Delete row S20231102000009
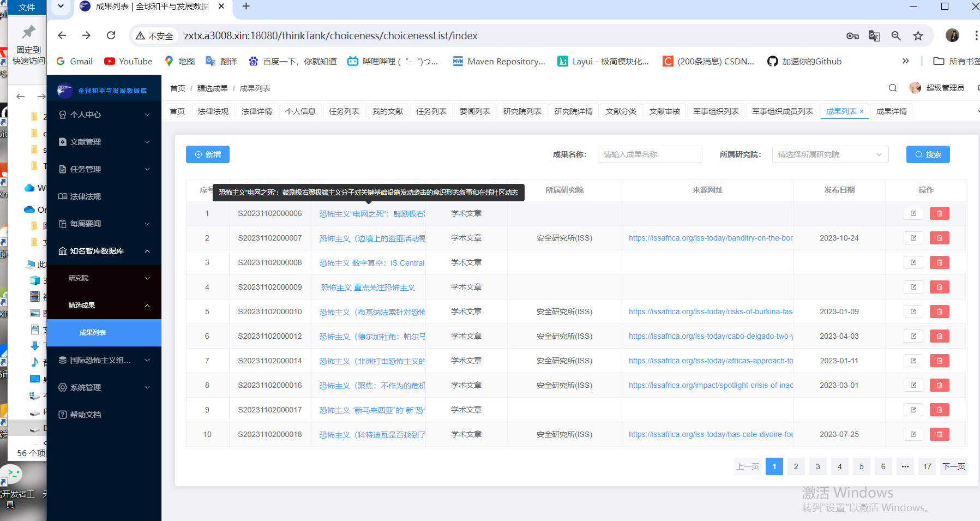 click(x=939, y=287)
